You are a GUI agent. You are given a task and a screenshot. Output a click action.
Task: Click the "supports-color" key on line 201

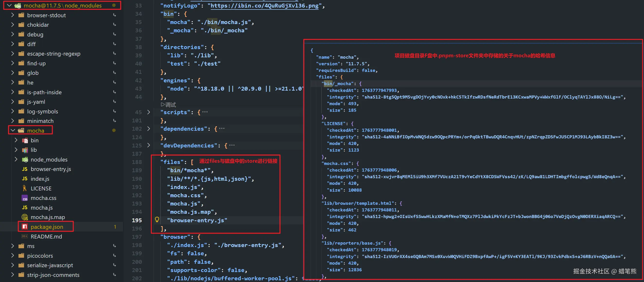[x=194, y=270]
